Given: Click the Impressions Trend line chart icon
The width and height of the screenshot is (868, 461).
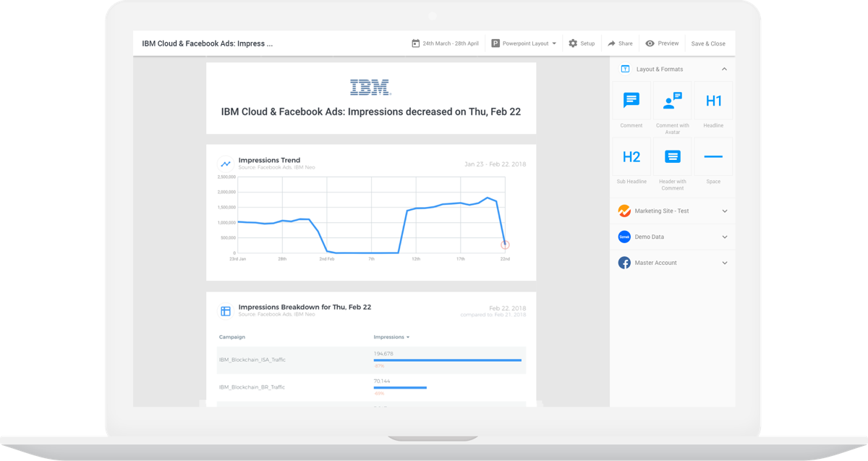Looking at the screenshot, I should tap(226, 164).
